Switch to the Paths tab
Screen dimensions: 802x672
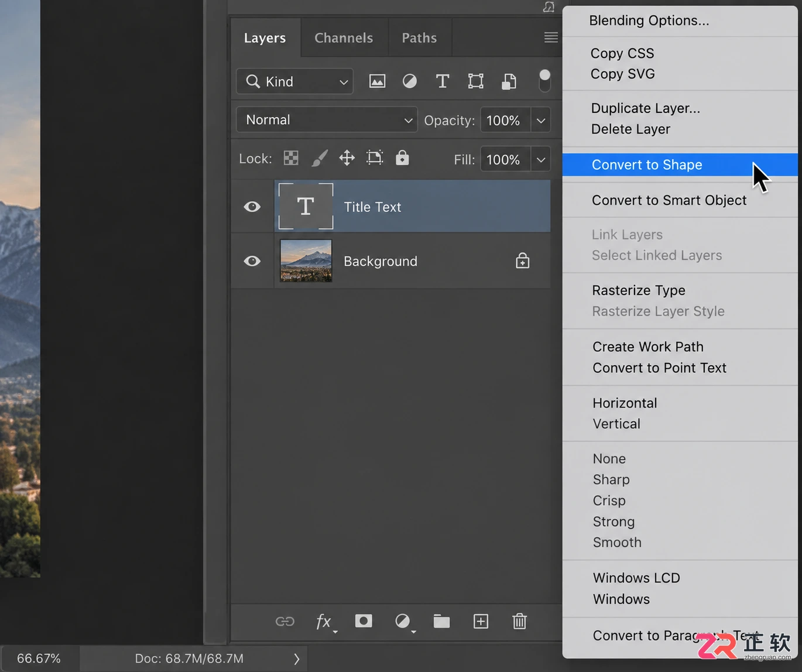point(419,38)
